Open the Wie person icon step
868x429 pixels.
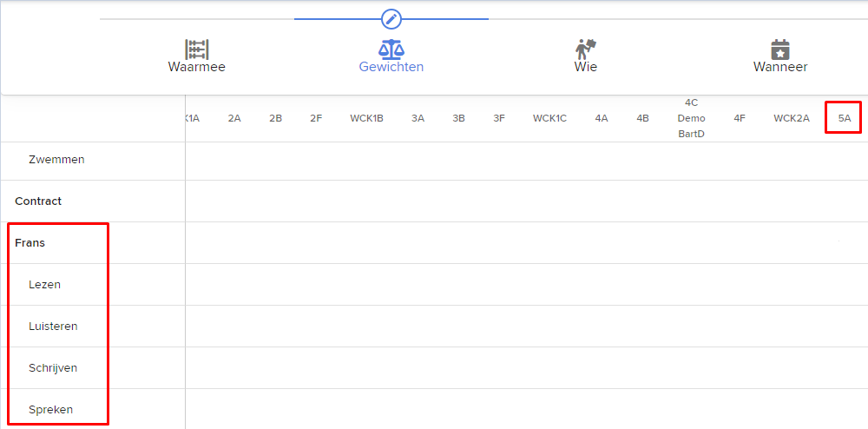pos(586,49)
